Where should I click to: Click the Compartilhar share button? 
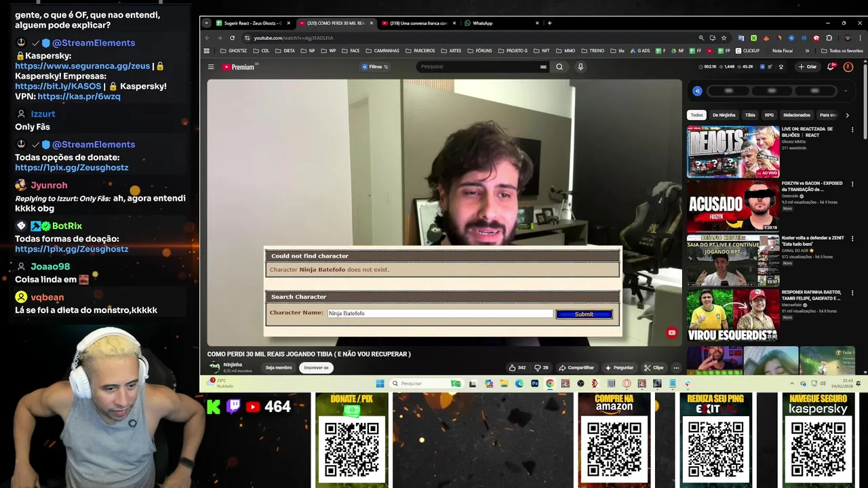click(x=576, y=367)
